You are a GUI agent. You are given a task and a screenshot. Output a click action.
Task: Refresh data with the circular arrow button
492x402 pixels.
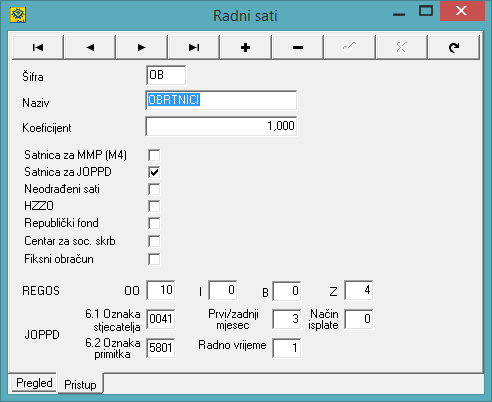click(454, 47)
